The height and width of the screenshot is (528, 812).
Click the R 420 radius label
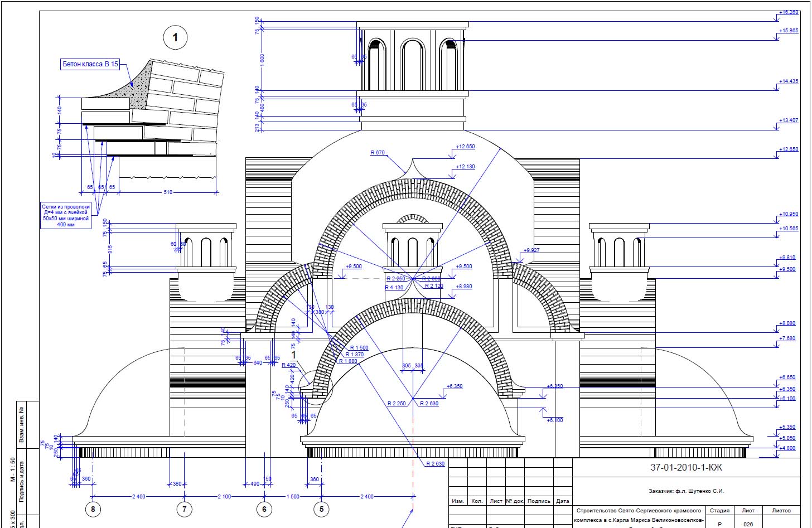288,365
